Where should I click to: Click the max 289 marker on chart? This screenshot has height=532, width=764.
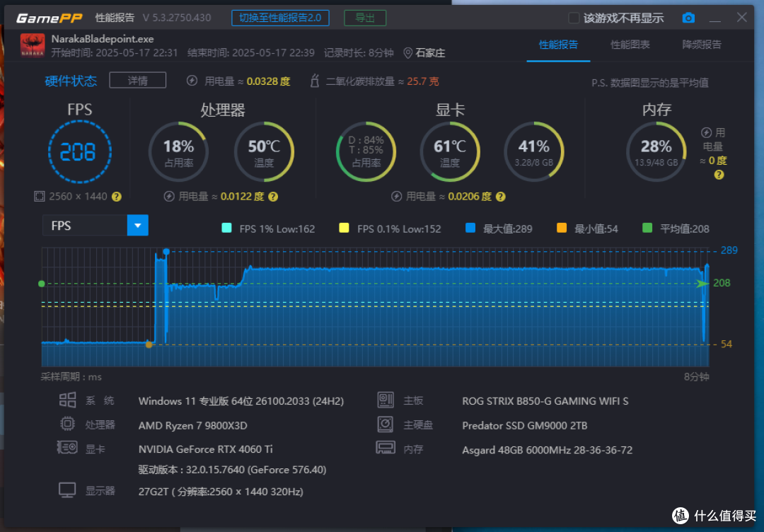166,251
